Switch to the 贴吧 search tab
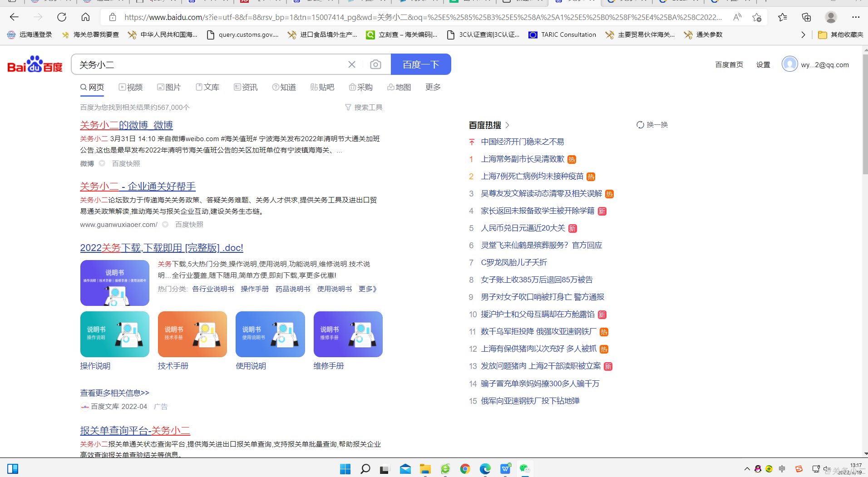Viewport: 868px width, 477px height. (x=322, y=87)
